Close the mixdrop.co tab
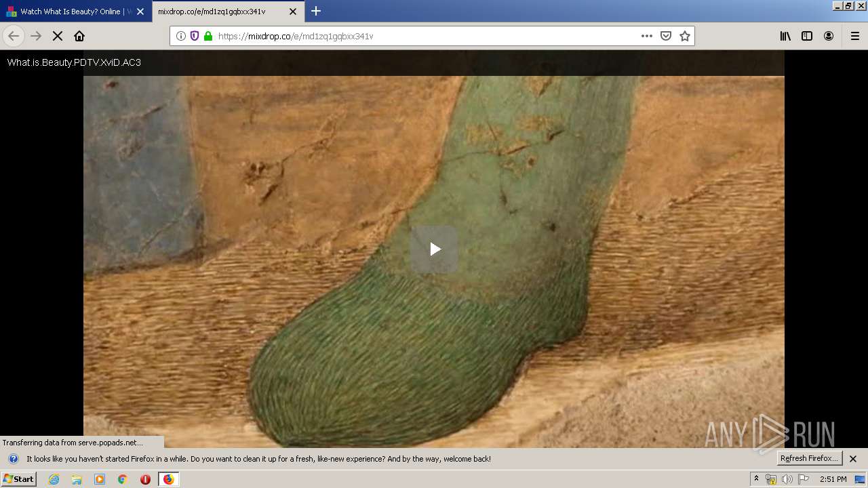 pyautogui.click(x=293, y=12)
